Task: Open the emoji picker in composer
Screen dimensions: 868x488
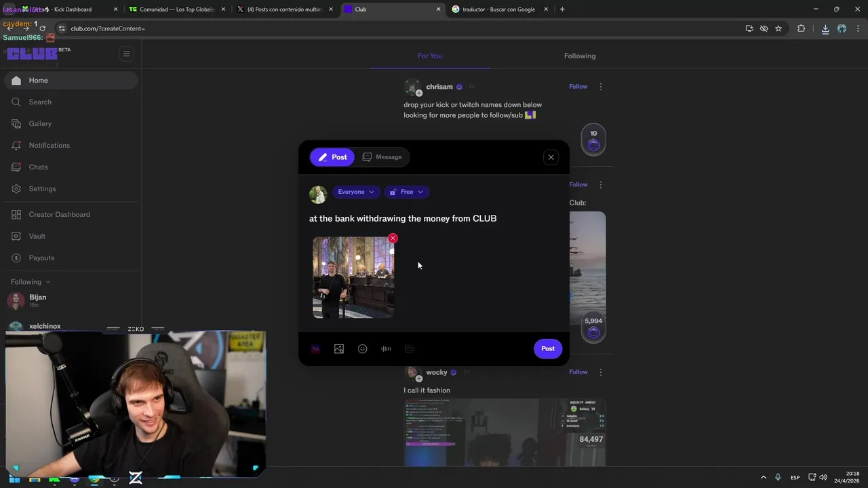Action: (363, 349)
